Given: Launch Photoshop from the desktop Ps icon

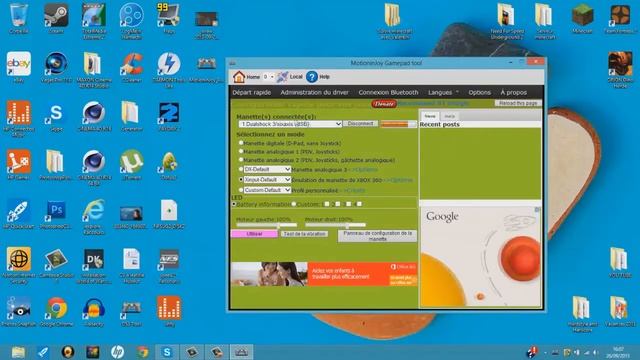Looking at the screenshot, I should (x=56, y=211).
